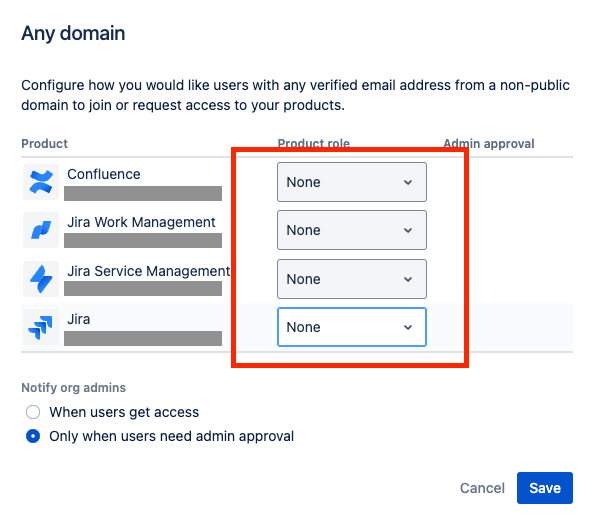Click the Product column header
The width and height of the screenshot is (595, 527).
pos(44,143)
